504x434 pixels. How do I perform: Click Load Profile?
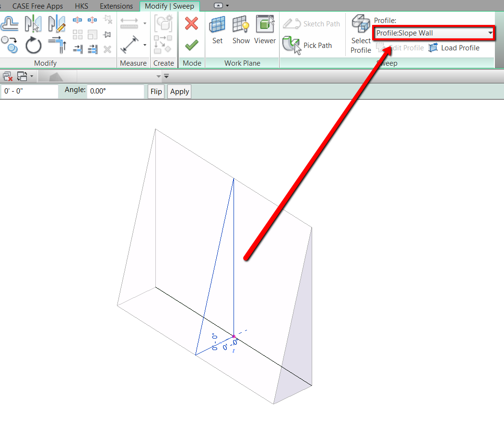(455, 47)
